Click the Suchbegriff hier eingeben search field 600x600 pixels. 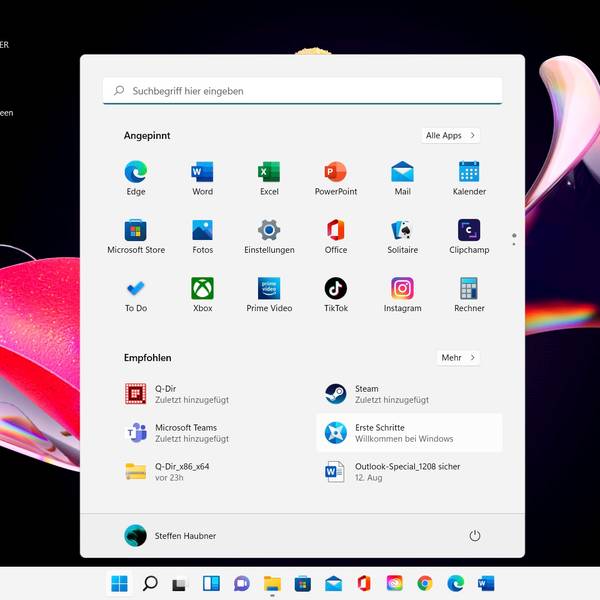(x=302, y=91)
